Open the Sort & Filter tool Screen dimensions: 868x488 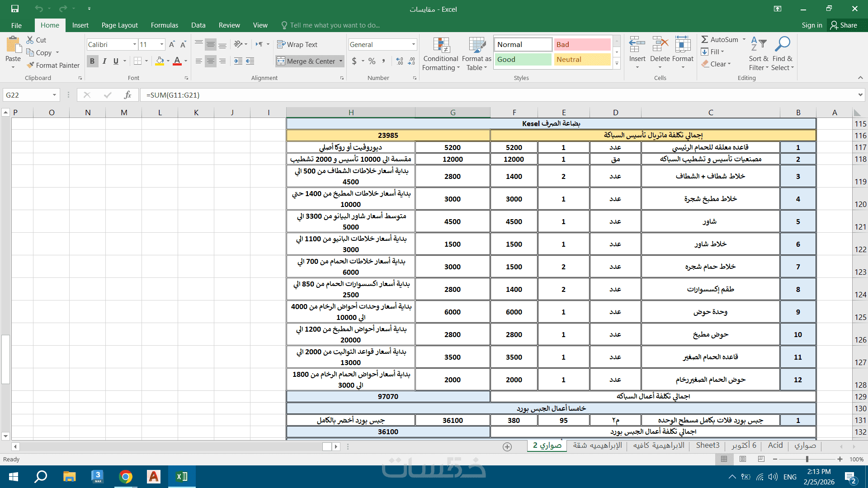(x=758, y=46)
